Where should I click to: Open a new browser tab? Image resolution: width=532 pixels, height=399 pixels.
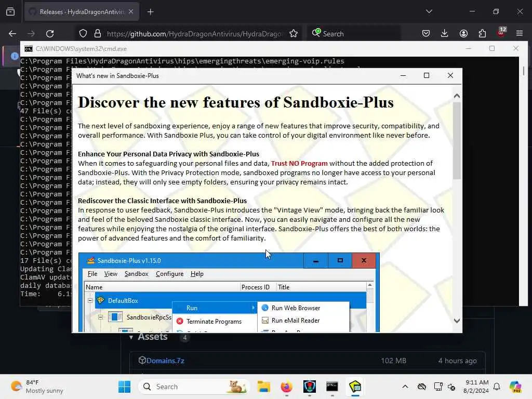click(150, 12)
